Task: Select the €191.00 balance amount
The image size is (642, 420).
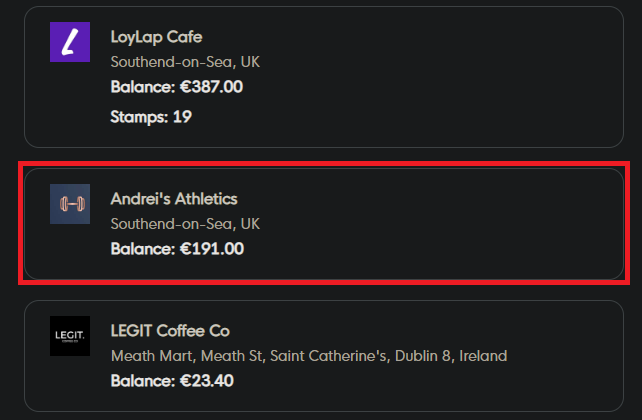Action: pyautogui.click(x=211, y=248)
